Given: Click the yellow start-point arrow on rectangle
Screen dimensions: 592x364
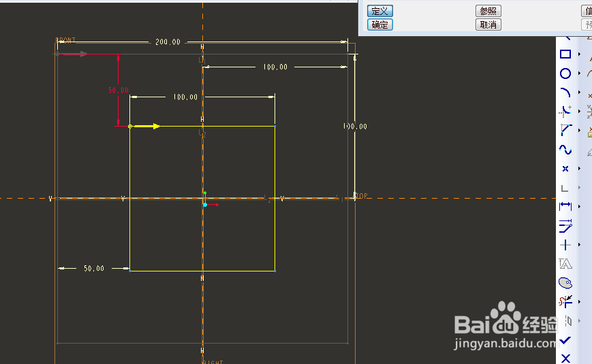Looking at the screenshot, I should [x=146, y=127].
